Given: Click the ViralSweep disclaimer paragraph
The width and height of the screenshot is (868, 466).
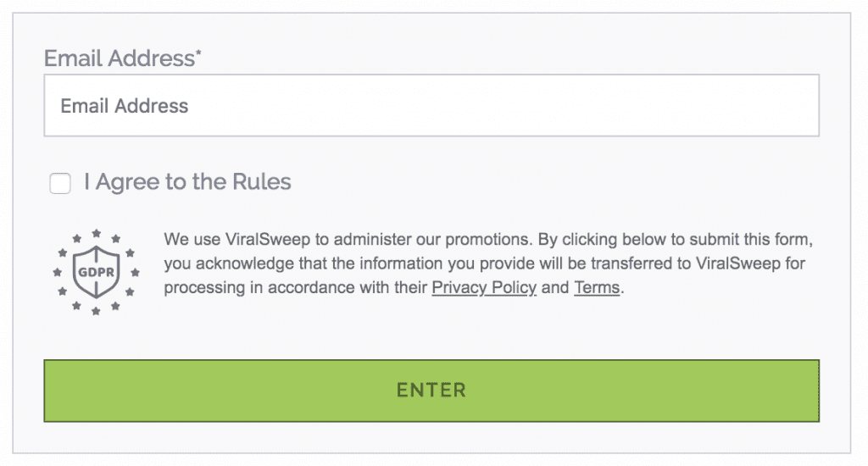Looking at the screenshot, I should click(x=488, y=264).
